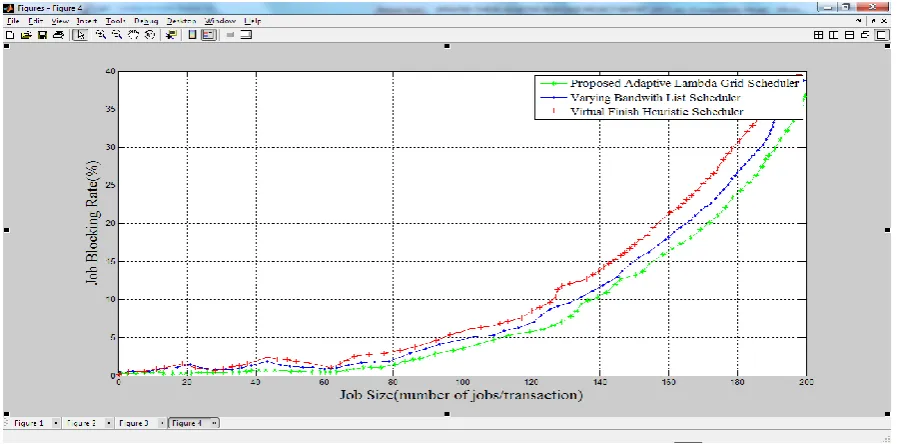Viewport: 897px width, 444px height.
Task: Click the y-axis tick label 20
Action: (109, 224)
